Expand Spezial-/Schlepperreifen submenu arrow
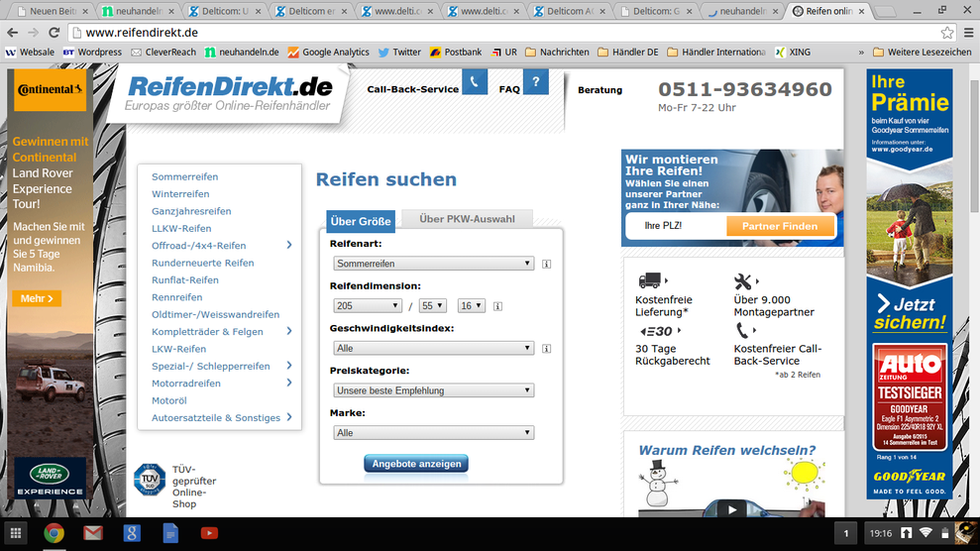Viewport: 980px width, 551px height. coord(289,366)
